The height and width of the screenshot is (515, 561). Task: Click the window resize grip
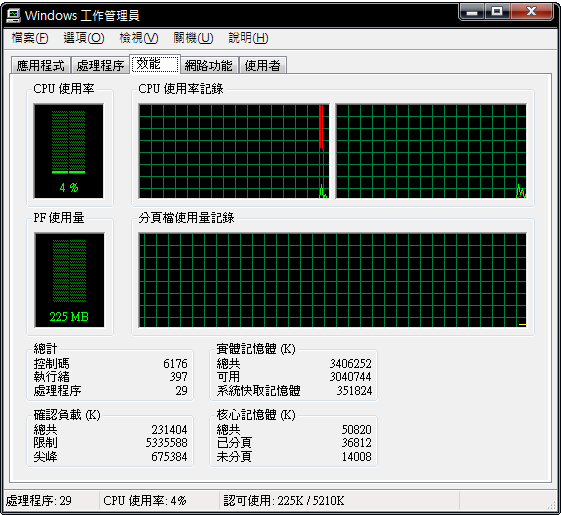coord(551,504)
